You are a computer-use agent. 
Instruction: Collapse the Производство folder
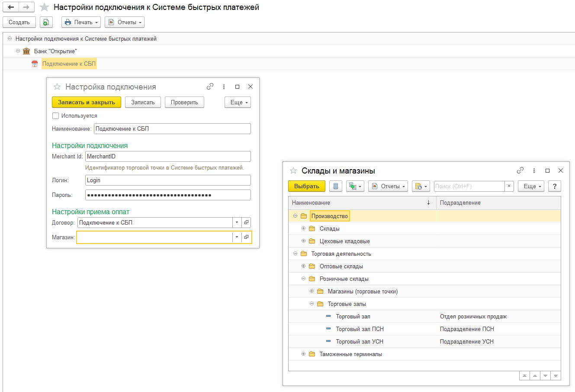point(296,216)
